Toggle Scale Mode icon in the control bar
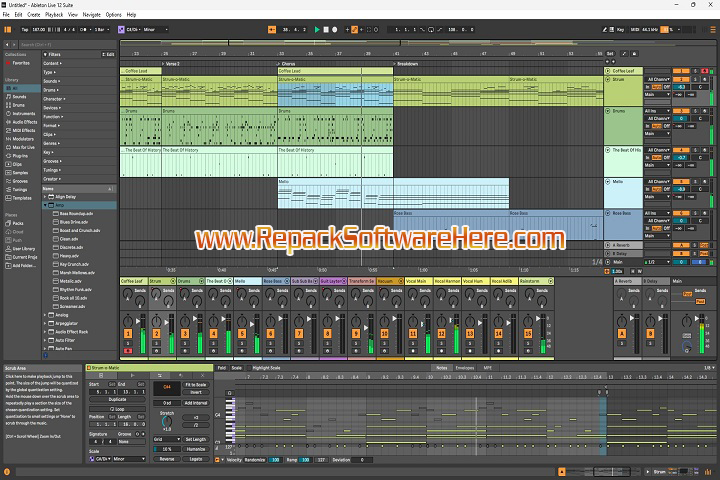The width and height of the screenshot is (720, 480). [121, 29]
